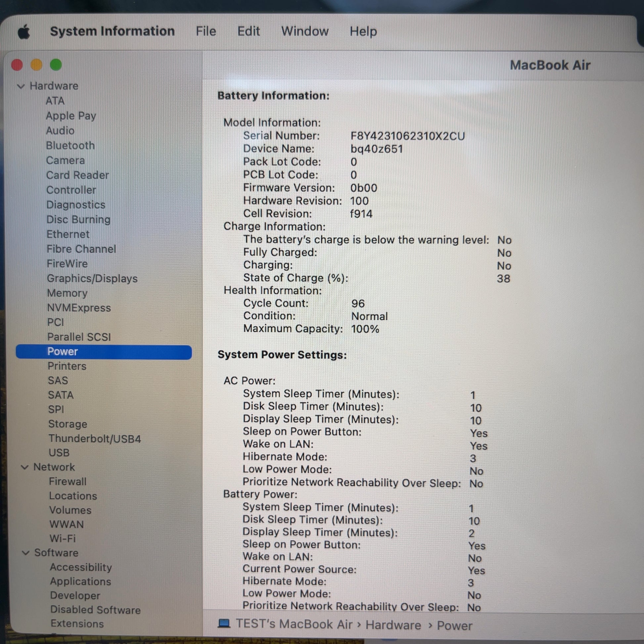This screenshot has height=644, width=644.
Task: Select Parallel SCSI in the sidebar
Action: pyautogui.click(x=79, y=337)
